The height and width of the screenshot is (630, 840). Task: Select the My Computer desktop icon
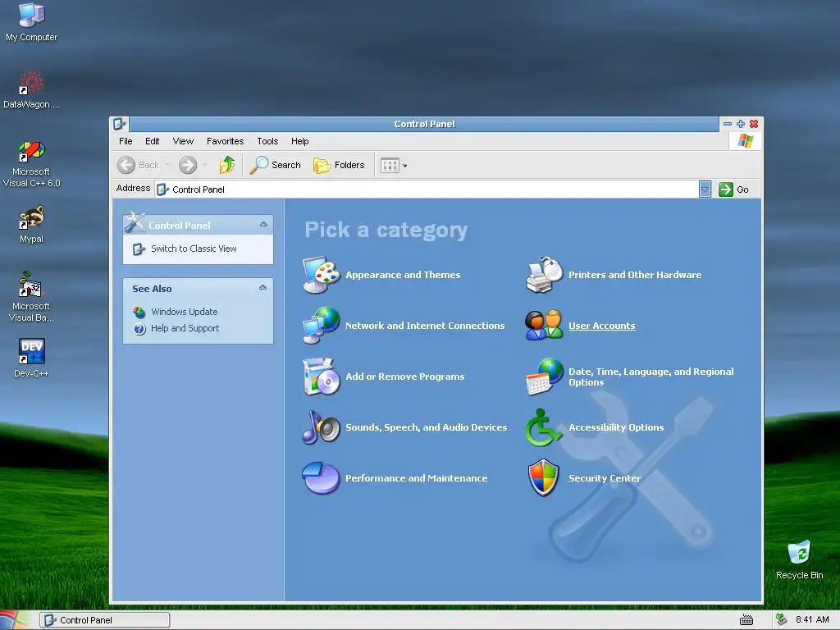pos(32,22)
